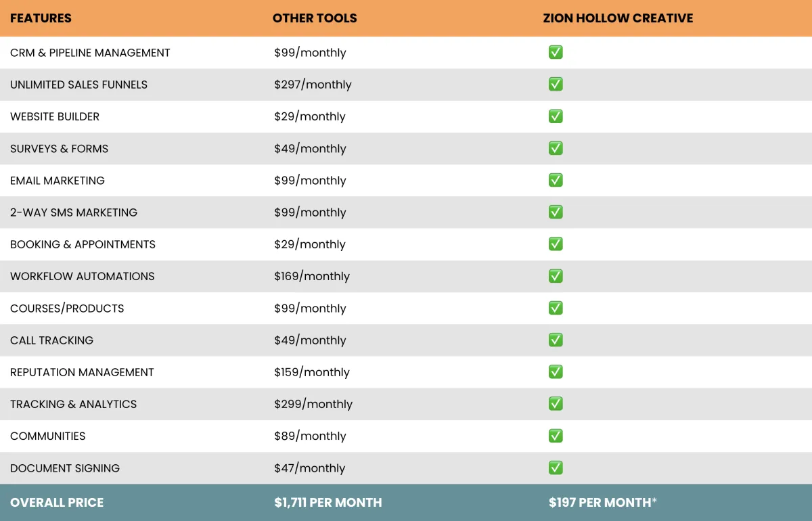This screenshot has height=521, width=812.
Task: Click the Communities $89/monthly price
Action: [310, 436]
